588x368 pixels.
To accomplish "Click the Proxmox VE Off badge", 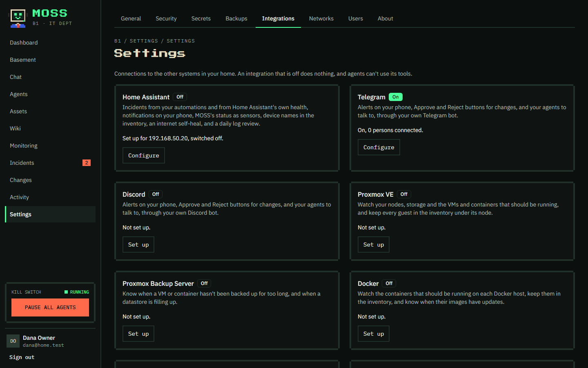I will pyautogui.click(x=404, y=194).
